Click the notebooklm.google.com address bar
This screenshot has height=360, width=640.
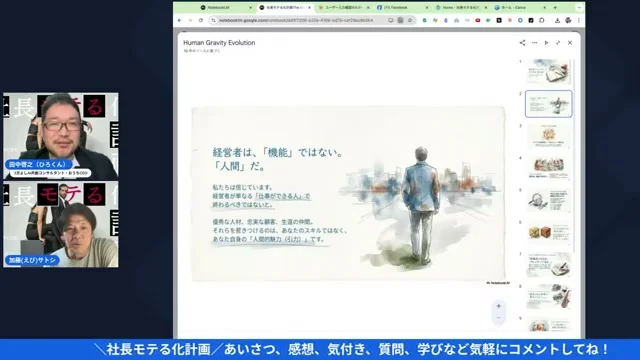pyautogui.click(x=296, y=20)
